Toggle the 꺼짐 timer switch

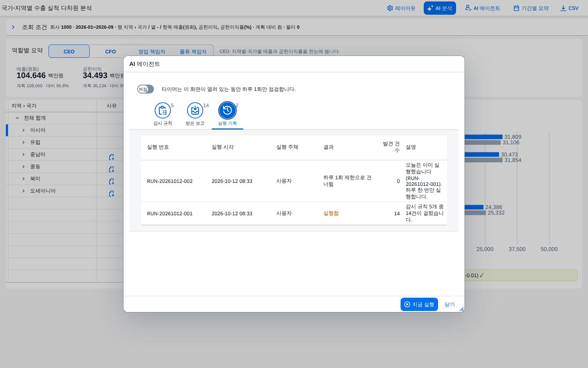coord(146,89)
